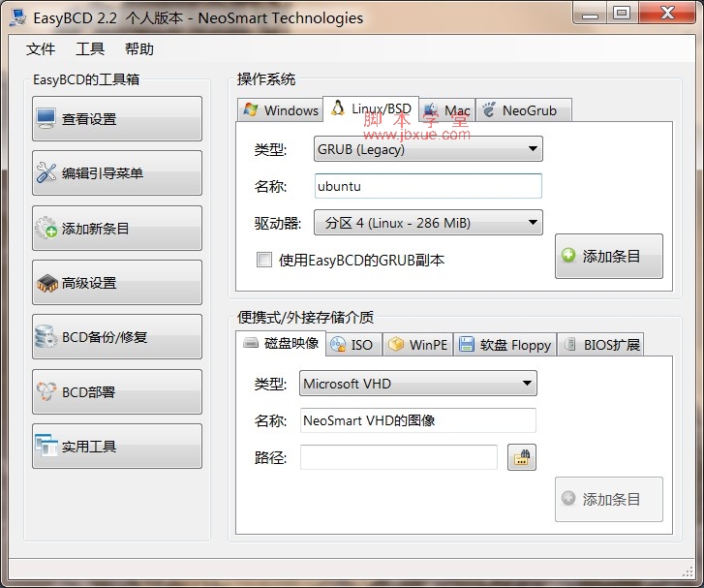
Task: Click the BIOS扩展 chip icon
Action: (x=569, y=345)
